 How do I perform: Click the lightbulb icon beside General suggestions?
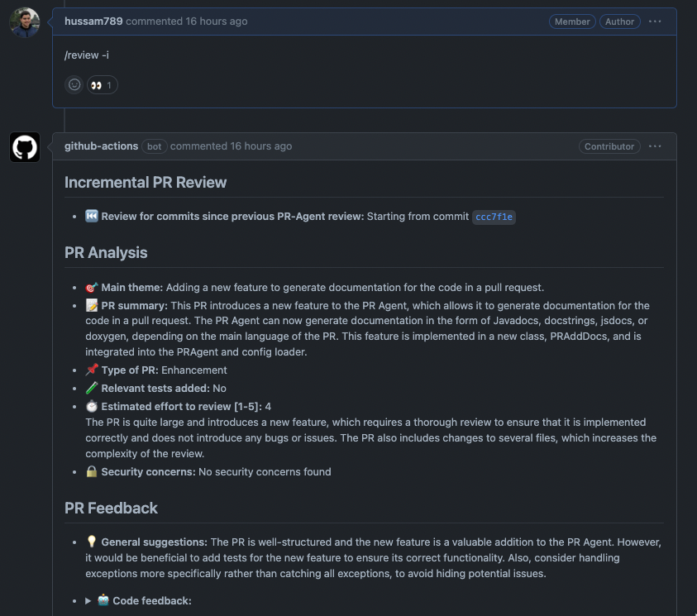tap(92, 542)
